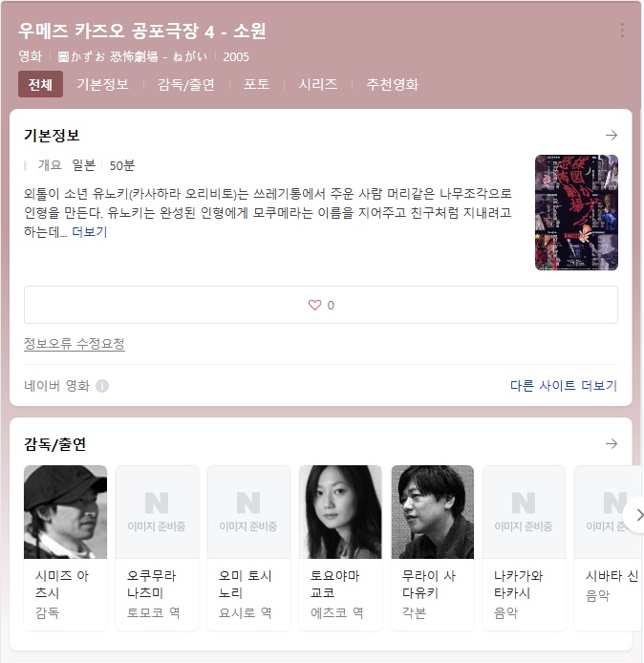Click the arrow icon beside 기본정보 heading
The width and height of the screenshot is (644, 663).
pos(611,136)
